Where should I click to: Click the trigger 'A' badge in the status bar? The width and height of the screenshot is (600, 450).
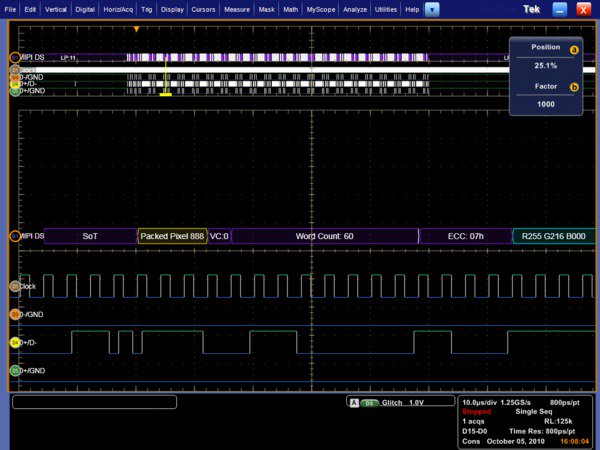click(x=353, y=403)
